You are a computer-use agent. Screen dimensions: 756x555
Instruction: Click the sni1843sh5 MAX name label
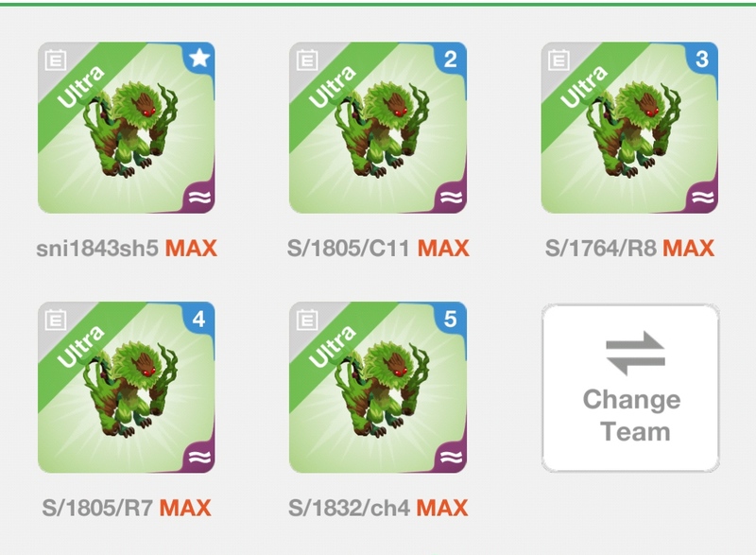pyautogui.click(x=127, y=249)
